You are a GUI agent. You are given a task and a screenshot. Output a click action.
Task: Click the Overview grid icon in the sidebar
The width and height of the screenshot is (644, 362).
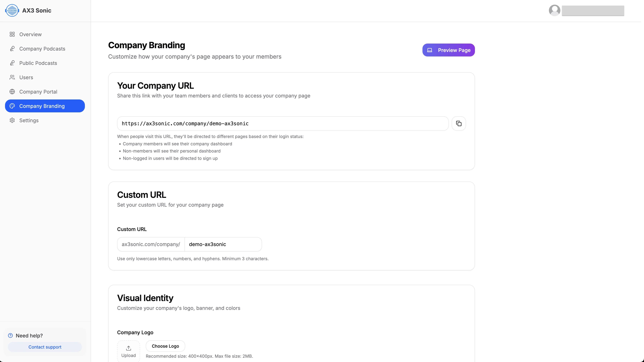(12, 34)
